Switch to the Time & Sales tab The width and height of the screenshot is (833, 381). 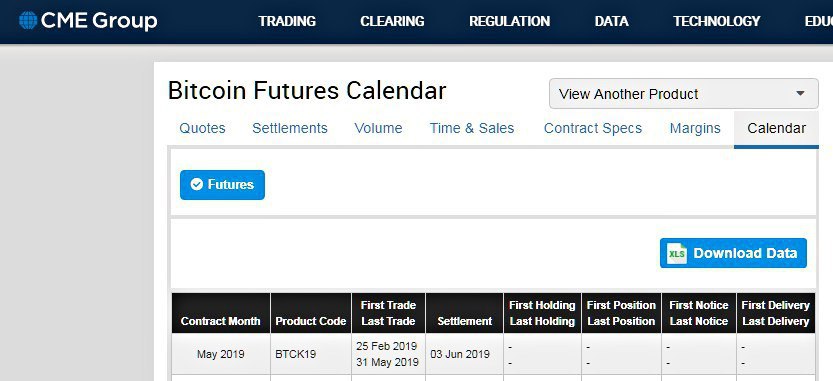[x=472, y=128]
